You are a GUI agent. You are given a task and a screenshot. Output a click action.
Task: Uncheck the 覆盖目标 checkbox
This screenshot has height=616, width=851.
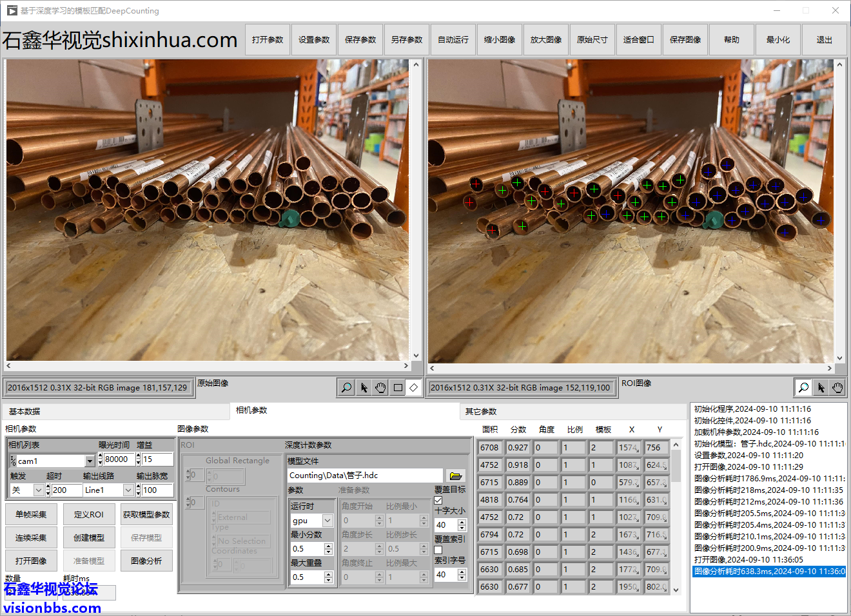click(438, 500)
